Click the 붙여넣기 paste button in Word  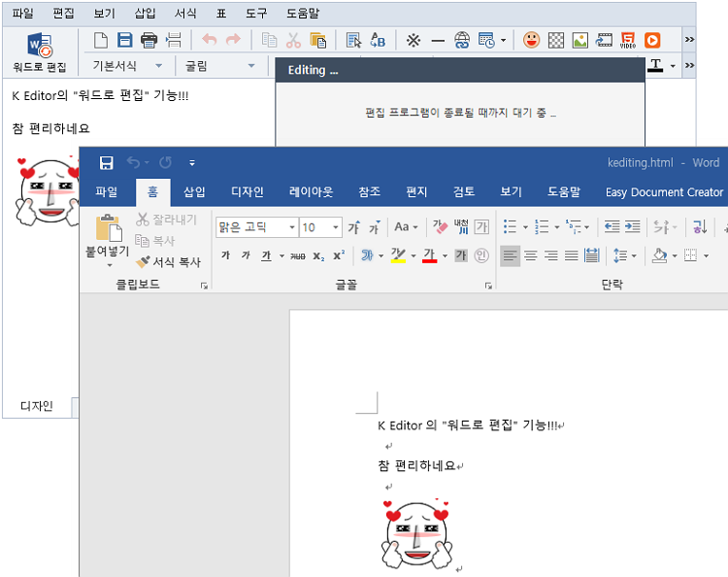click(x=108, y=236)
